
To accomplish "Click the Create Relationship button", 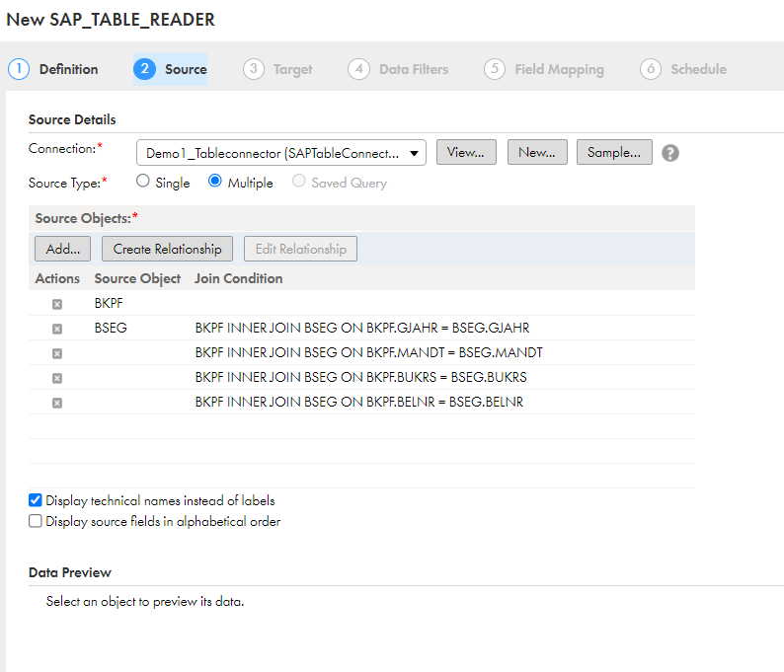I will 167,249.
